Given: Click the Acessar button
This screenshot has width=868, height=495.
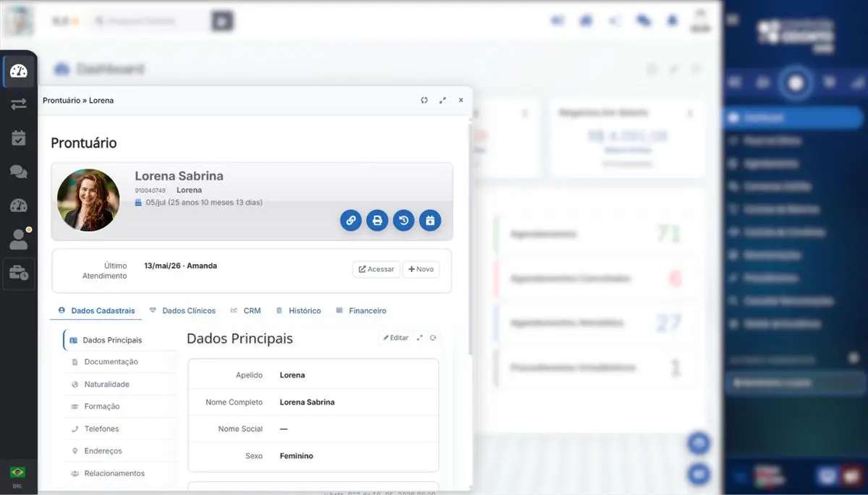Looking at the screenshot, I should tap(376, 269).
